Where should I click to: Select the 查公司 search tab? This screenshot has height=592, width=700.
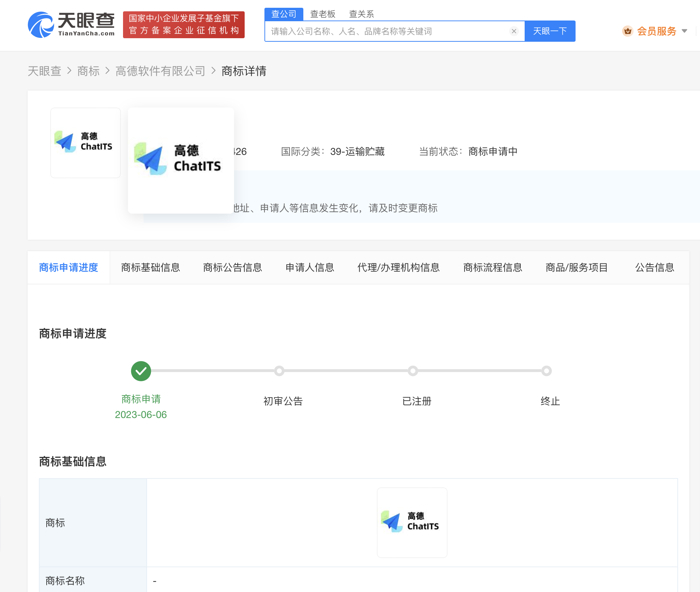(x=284, y=14)
